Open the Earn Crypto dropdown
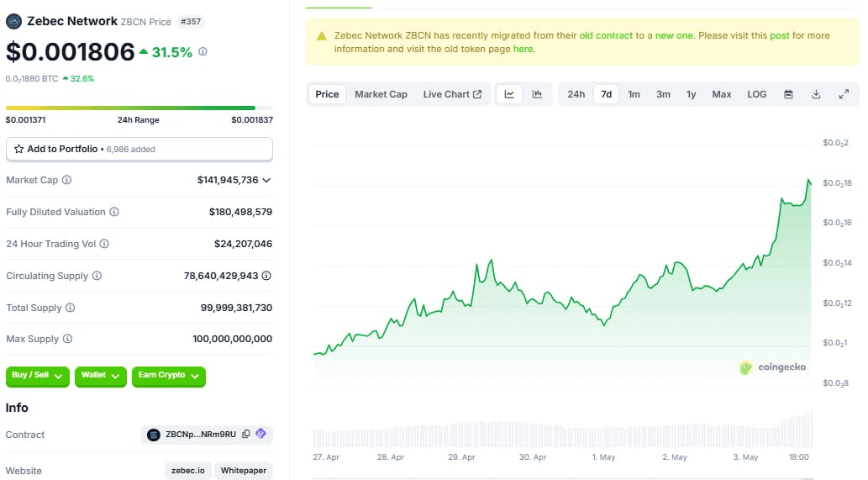The height and width of the screenshot is (480, 868). (169, 376)
